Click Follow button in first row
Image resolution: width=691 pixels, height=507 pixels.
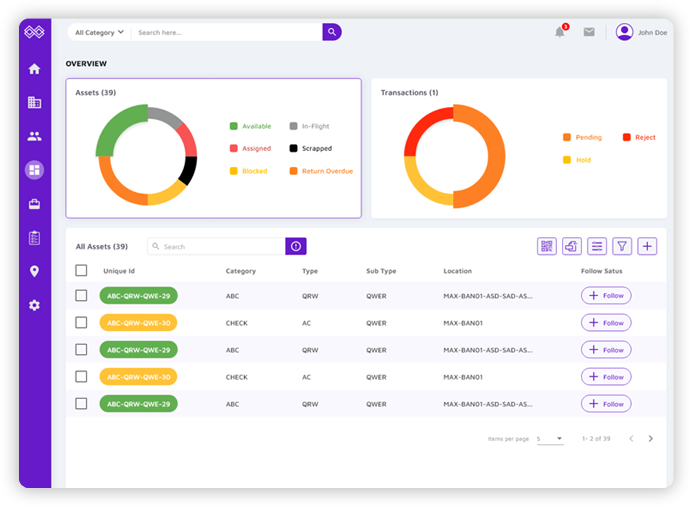tap(606, 295)
